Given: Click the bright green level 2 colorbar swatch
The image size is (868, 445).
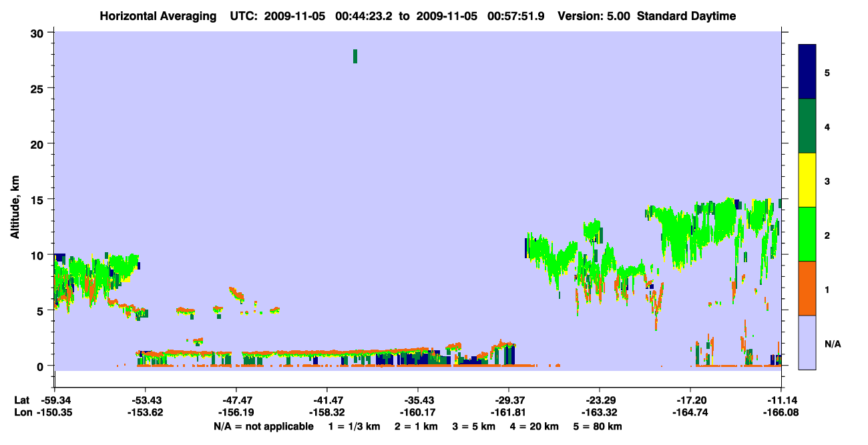Looking at the screenshot, I should pyautogui.click(x=807, y=234).
